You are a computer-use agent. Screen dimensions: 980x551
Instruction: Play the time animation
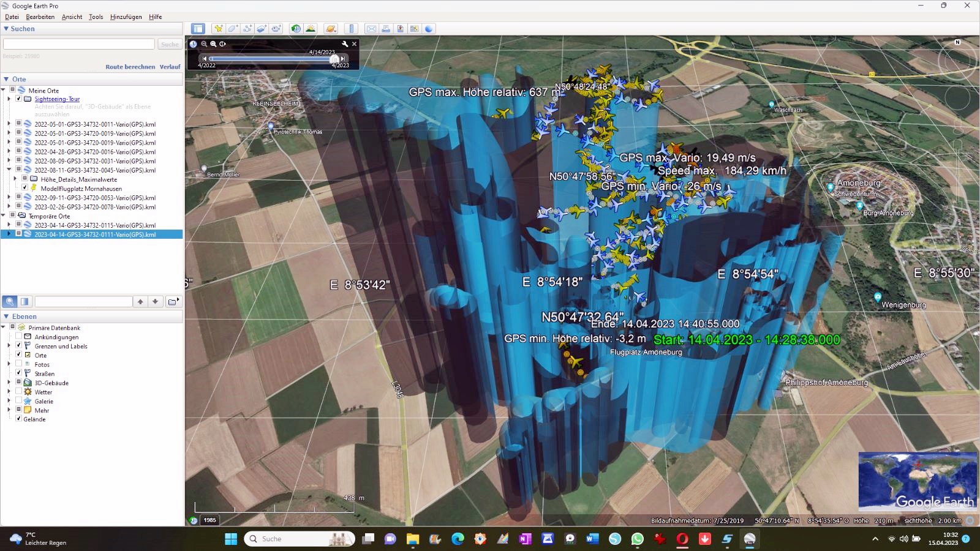223,44
